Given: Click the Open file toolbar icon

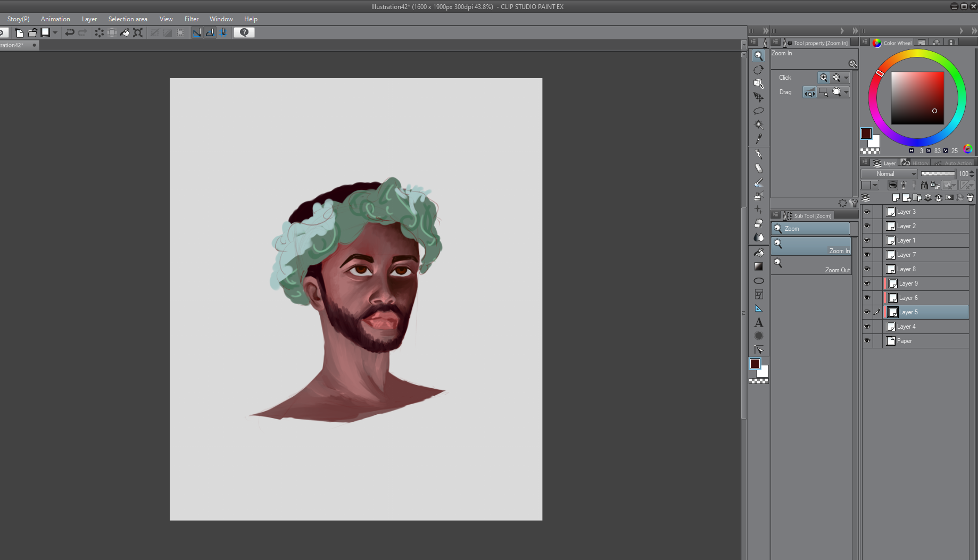Looking at the screenshot, I should [x=32, y=32].
